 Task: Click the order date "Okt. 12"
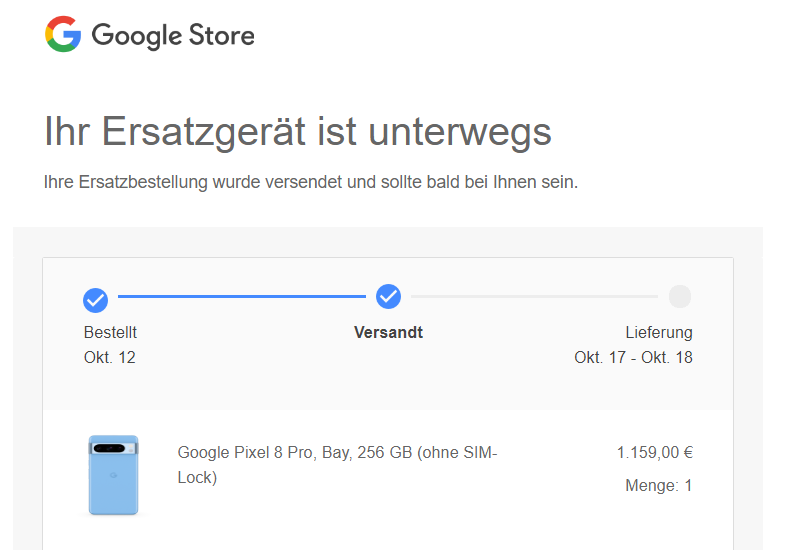110,357
